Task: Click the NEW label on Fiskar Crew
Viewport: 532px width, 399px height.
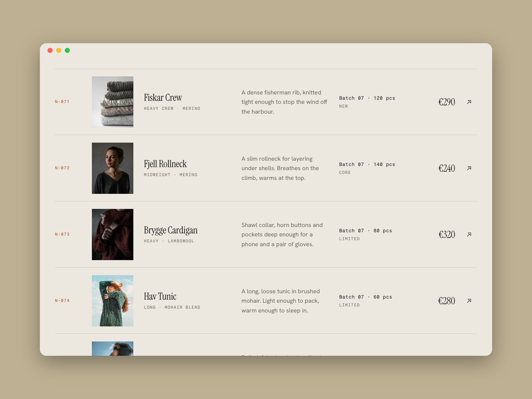Action: point(343,106)
